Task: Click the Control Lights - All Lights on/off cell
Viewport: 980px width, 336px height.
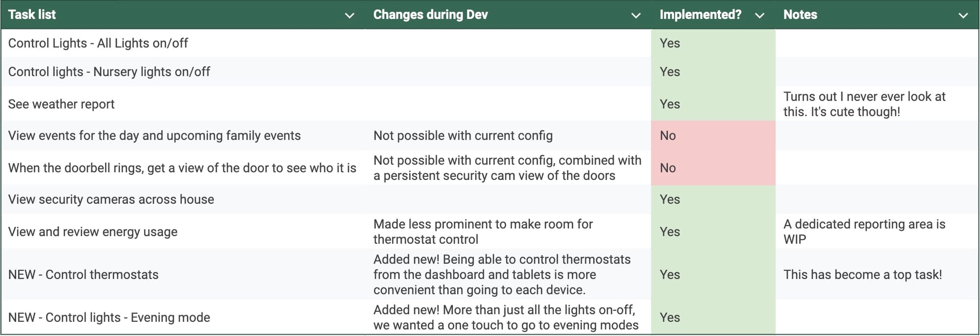Action: 98,43
